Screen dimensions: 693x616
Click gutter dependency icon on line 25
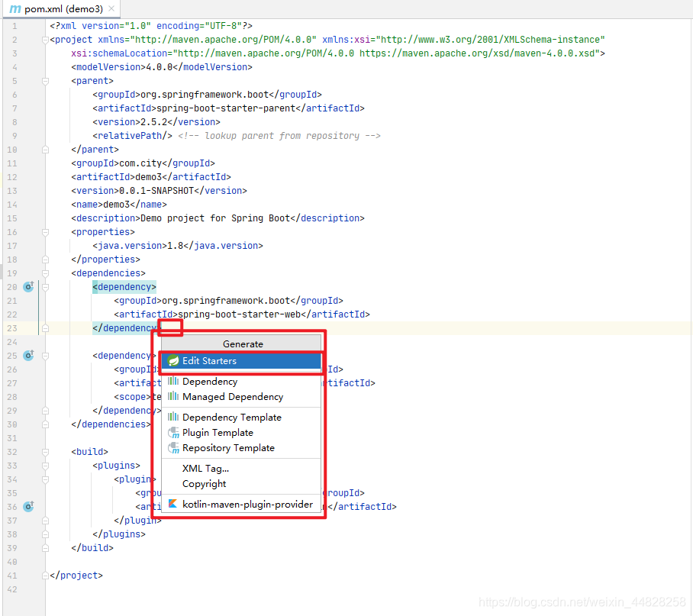coord(28,355)
